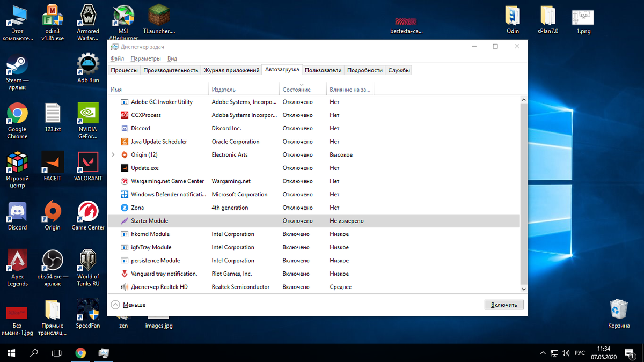
Task: Select the Java Update Scheduler icon
Action: 125,142
